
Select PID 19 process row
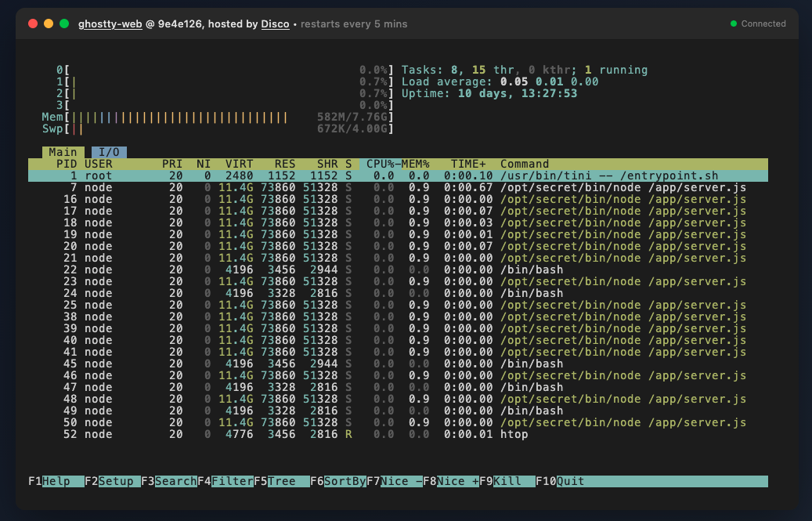[398, 234]
